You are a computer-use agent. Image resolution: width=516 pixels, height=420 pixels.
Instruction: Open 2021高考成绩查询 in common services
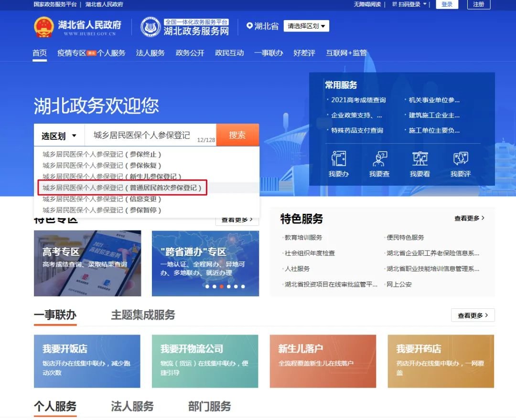358,100
